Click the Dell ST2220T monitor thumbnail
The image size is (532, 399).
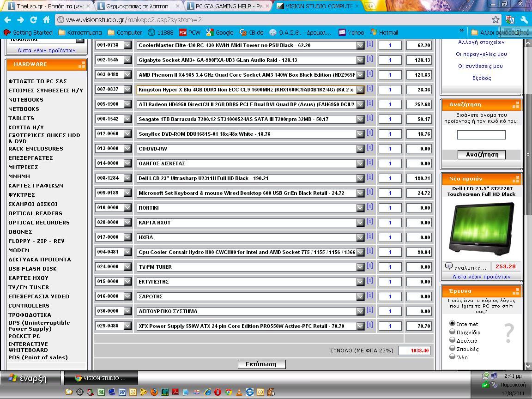[482, 229]
